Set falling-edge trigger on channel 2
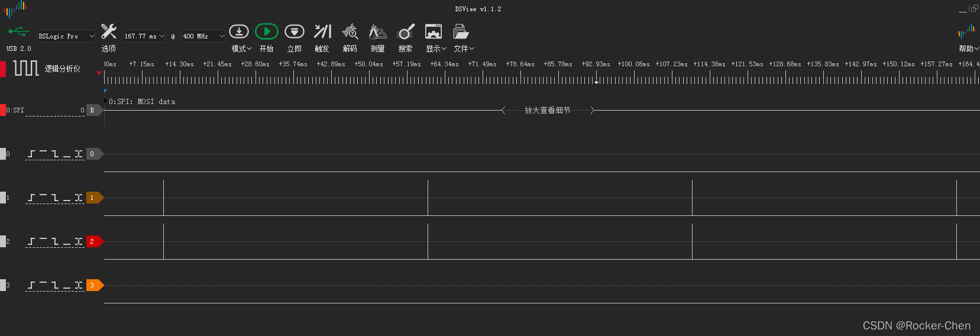980x336 pixels. pos(55,241)
